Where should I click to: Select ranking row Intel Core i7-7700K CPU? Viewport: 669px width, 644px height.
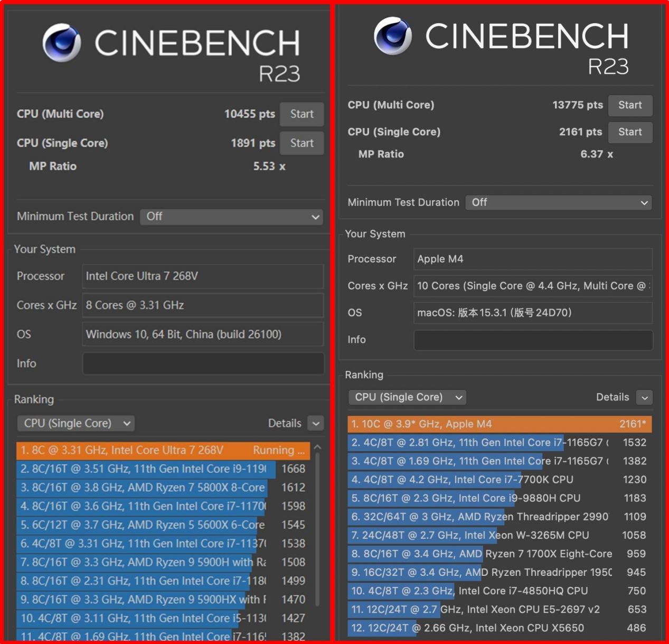coord(500,480)
